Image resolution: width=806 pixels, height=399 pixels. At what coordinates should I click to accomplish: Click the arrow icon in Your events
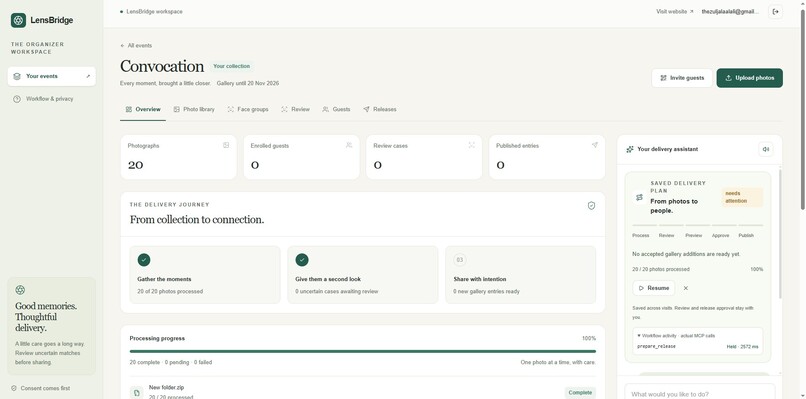click(x=88, y=76)
